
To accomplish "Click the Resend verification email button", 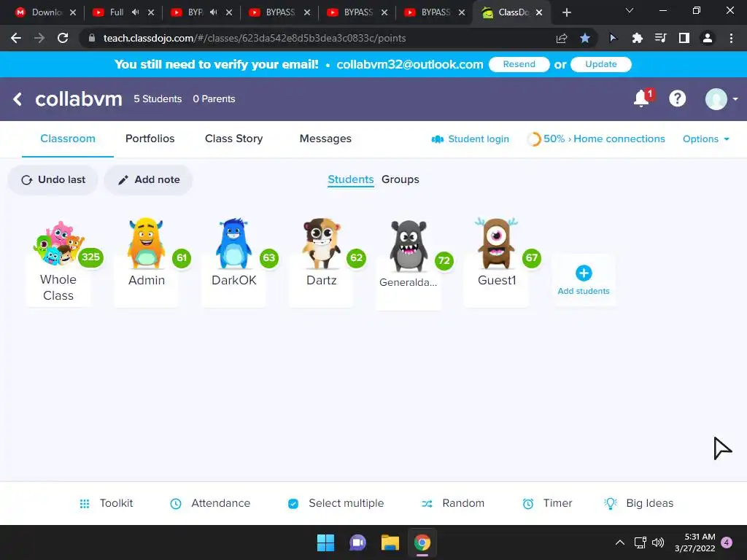I will (519, 64).
